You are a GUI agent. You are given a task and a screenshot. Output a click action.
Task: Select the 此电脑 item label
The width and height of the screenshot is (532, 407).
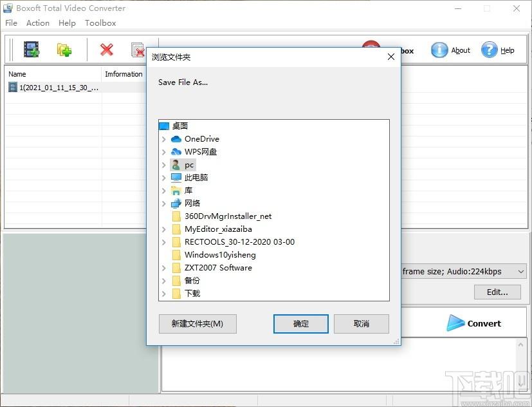coord(196,177)
